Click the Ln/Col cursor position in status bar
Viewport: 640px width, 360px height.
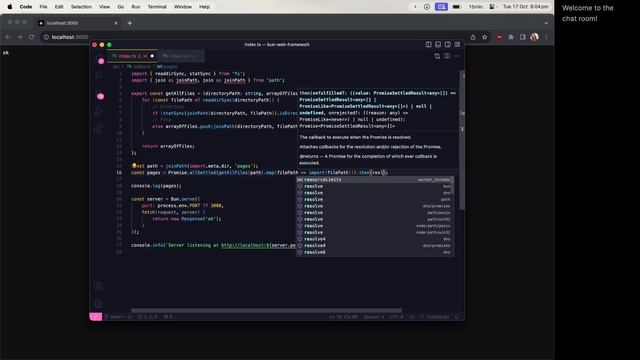coord(343,317)
